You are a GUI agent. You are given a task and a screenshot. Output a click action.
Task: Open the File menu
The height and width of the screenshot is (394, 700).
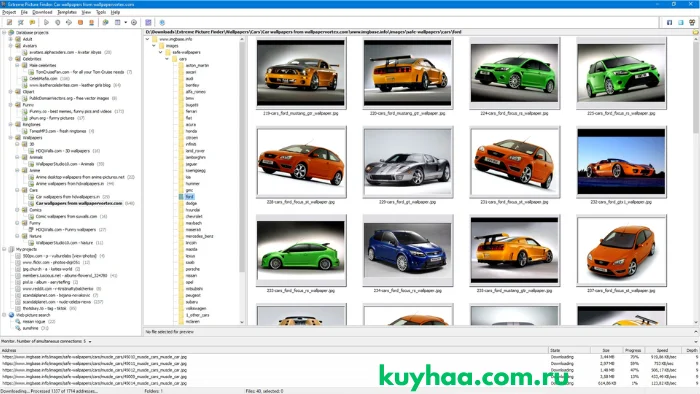[24, 12]
